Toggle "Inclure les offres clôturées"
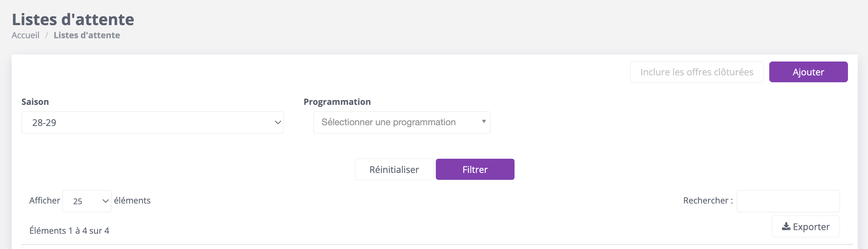Screen dimensions: 868x249 point(696,72)
